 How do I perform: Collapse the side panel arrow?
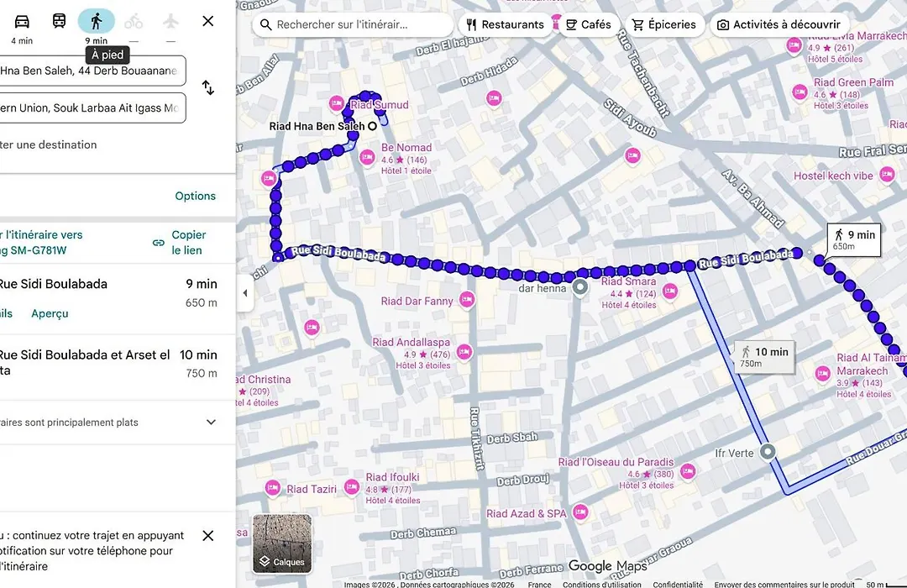pos(245,293)
